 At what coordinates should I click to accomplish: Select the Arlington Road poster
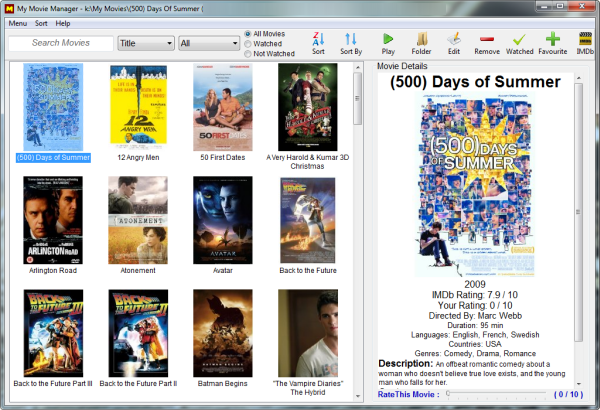[53, 220]
